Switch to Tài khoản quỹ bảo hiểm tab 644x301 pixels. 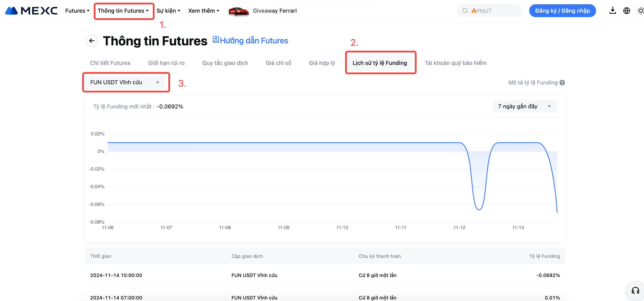455,63
